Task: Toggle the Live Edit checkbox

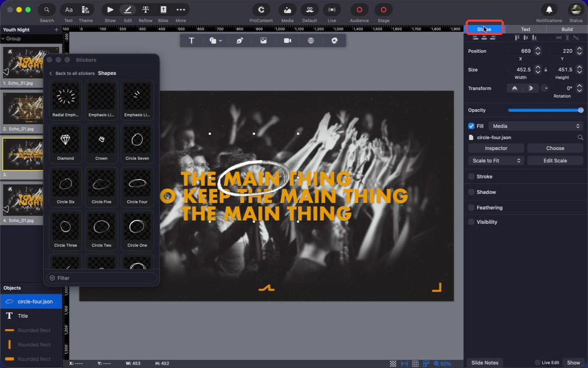Action: point(537,362)
